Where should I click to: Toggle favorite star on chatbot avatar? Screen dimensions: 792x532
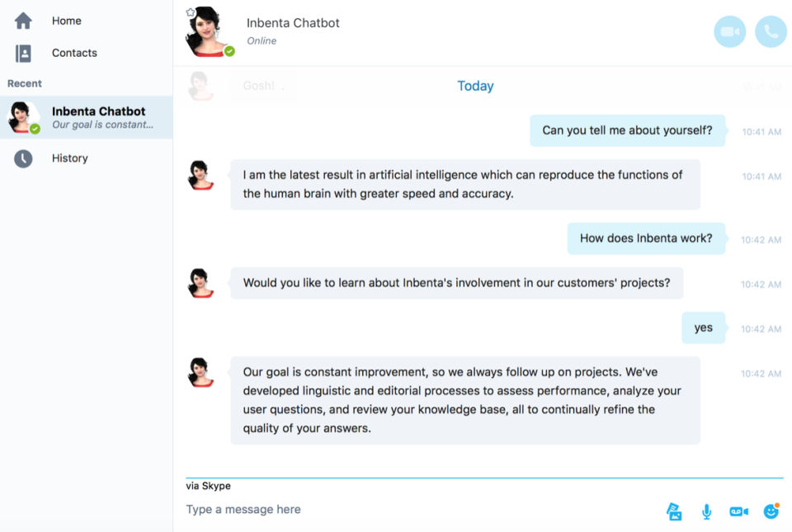tap(191, 12)
